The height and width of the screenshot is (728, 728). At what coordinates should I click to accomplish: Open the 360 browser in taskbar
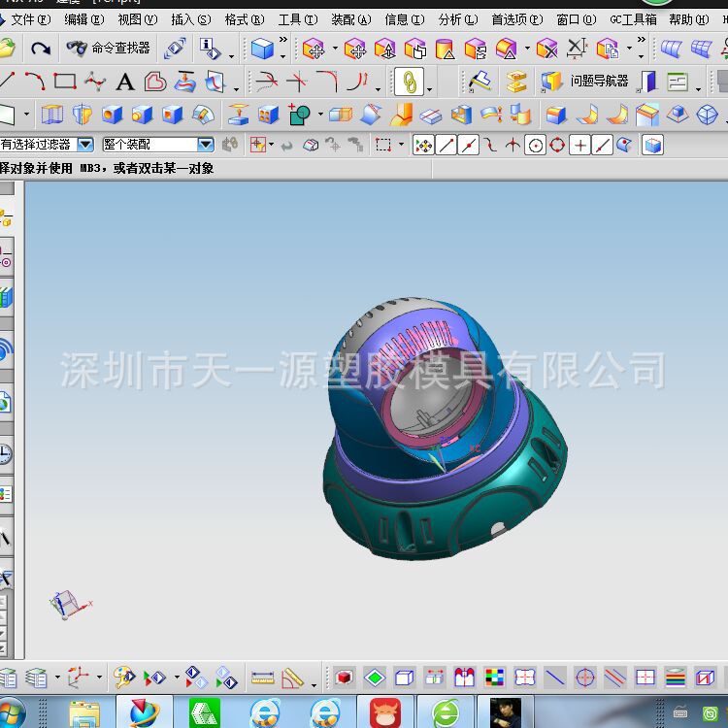tap(446, 712)
